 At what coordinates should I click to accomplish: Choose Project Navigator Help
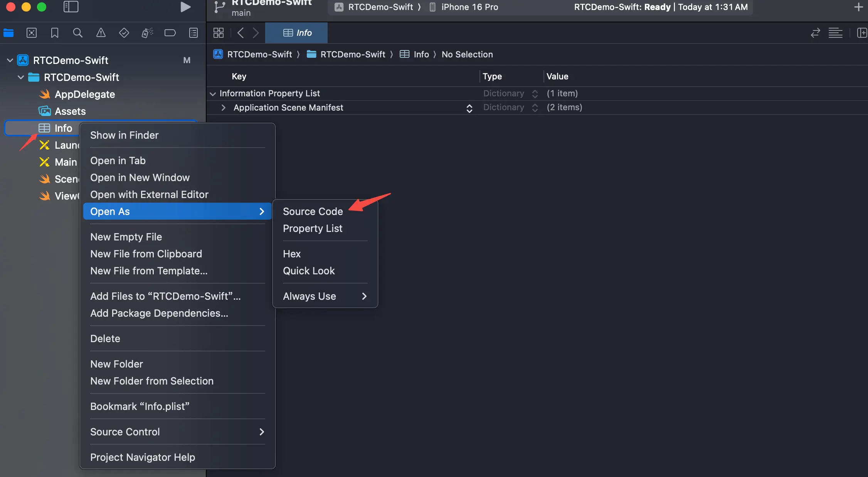tap(177, 457)
